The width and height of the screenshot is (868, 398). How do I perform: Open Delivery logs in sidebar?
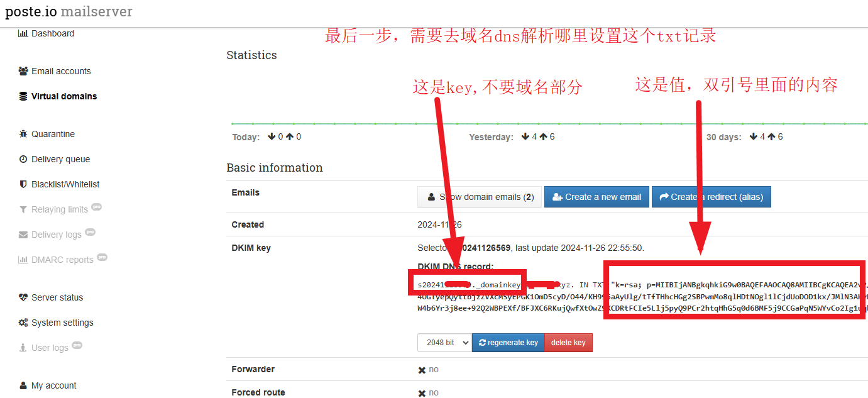click(56, 235)
